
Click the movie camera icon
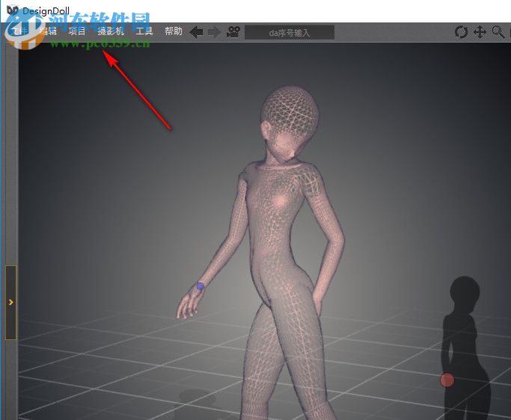coord(233,32)
